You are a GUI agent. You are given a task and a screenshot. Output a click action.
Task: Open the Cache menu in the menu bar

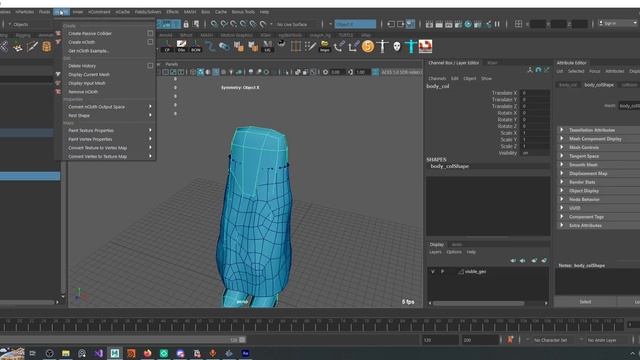point(221,12)
